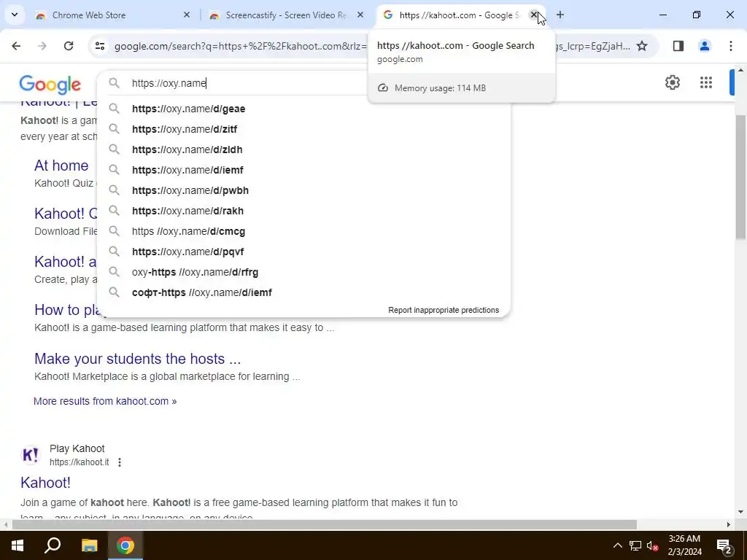
Task: Click the scroll right arrow
Action: point(729,525)
